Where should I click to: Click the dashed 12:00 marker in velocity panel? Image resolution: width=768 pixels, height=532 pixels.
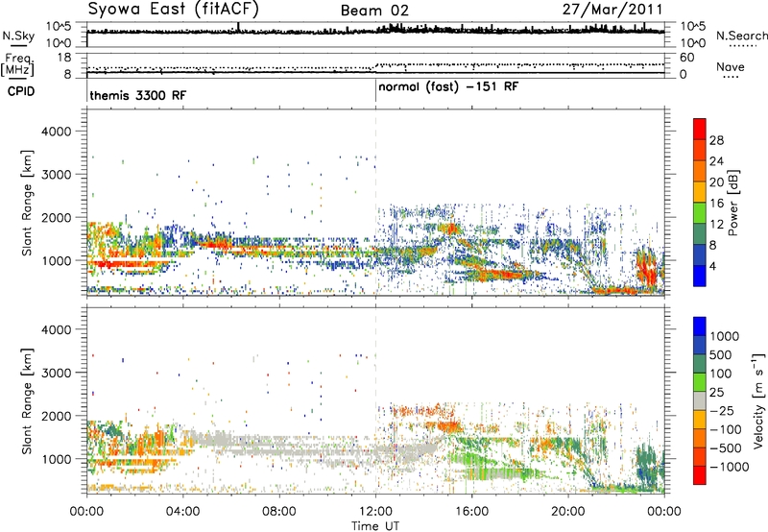375,399
